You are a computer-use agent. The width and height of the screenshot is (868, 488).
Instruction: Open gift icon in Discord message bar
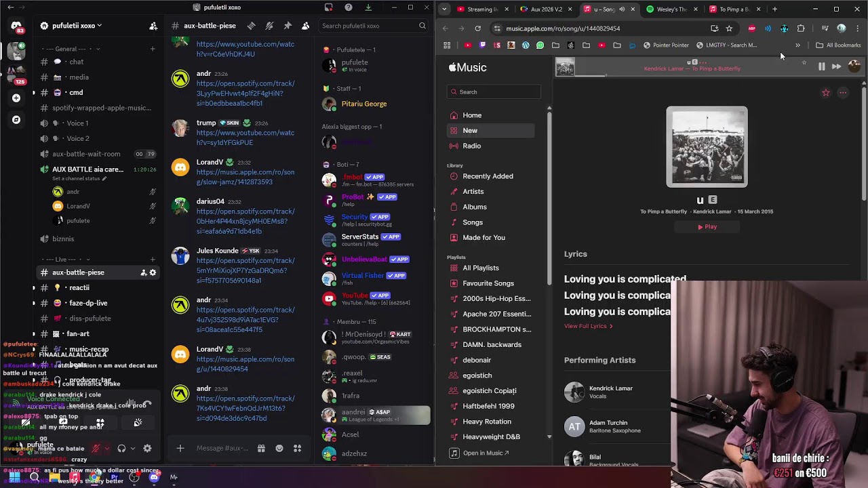(261, 448)
